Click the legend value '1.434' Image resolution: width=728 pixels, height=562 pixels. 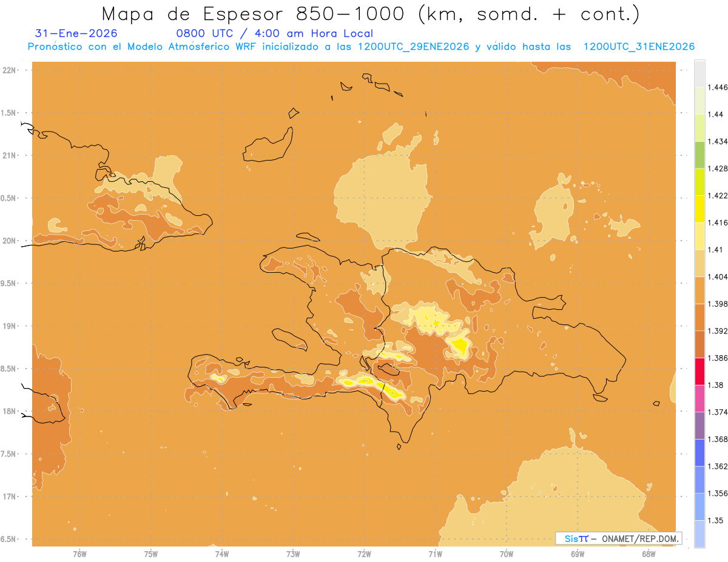[718, 141]
